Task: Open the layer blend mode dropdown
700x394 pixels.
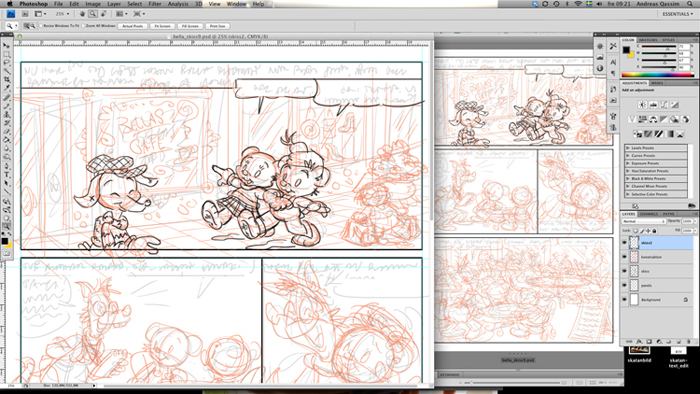Action: pyautogui.click(x=644, y=221)
